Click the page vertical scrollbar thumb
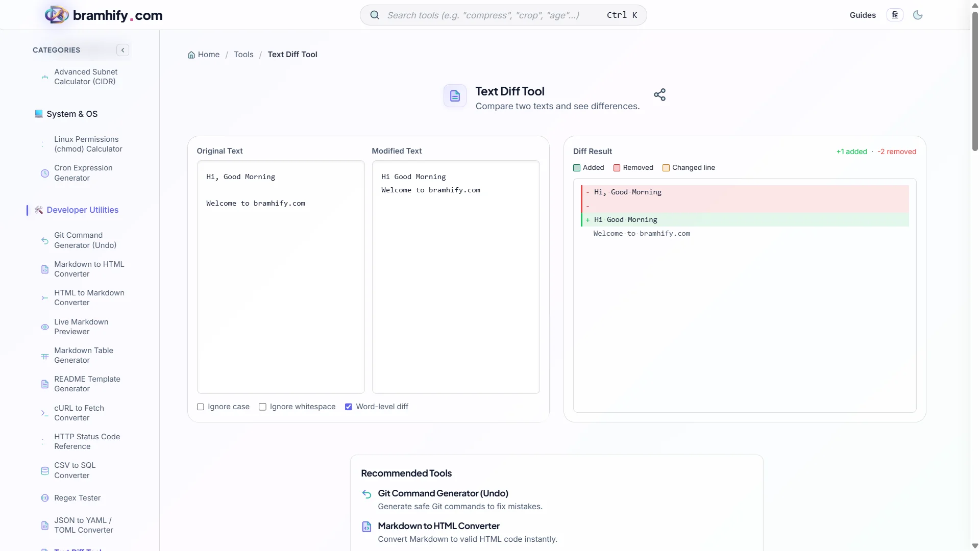This screenshot has height=551, width=980. pos(975,82)
